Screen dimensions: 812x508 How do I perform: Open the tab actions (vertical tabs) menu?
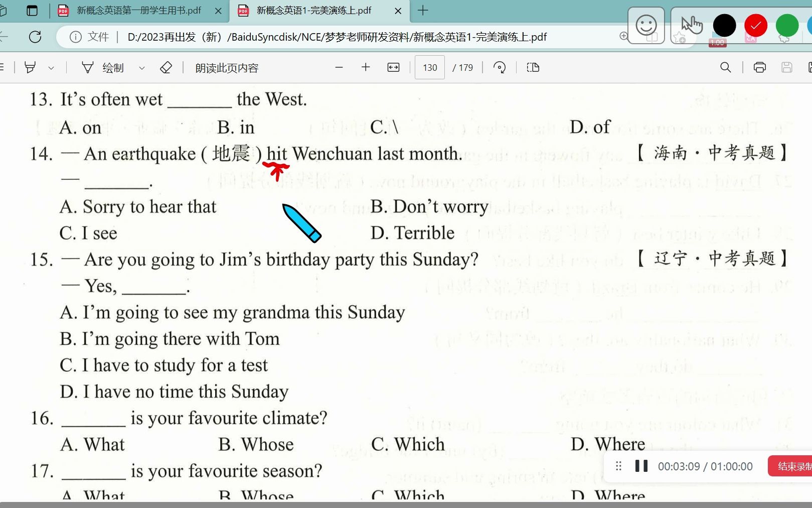coord(32,11)
